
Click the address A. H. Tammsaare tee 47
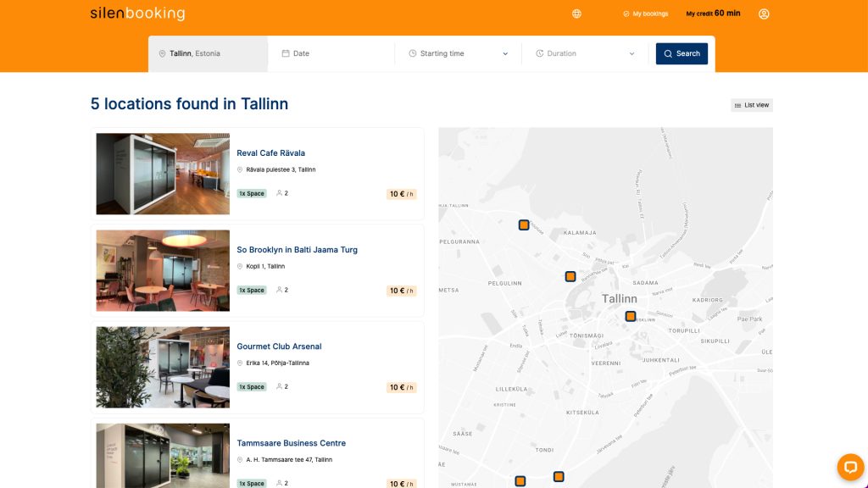289,460
